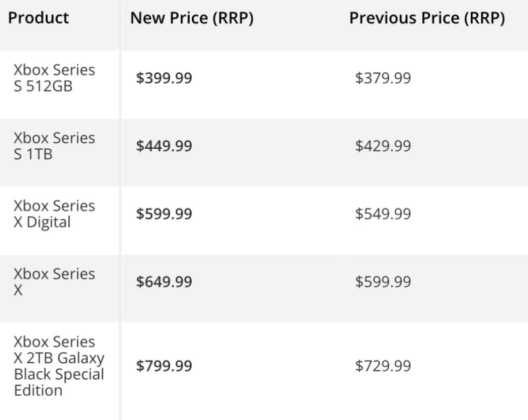Click the Previous Price (RRP) column header

427,18
